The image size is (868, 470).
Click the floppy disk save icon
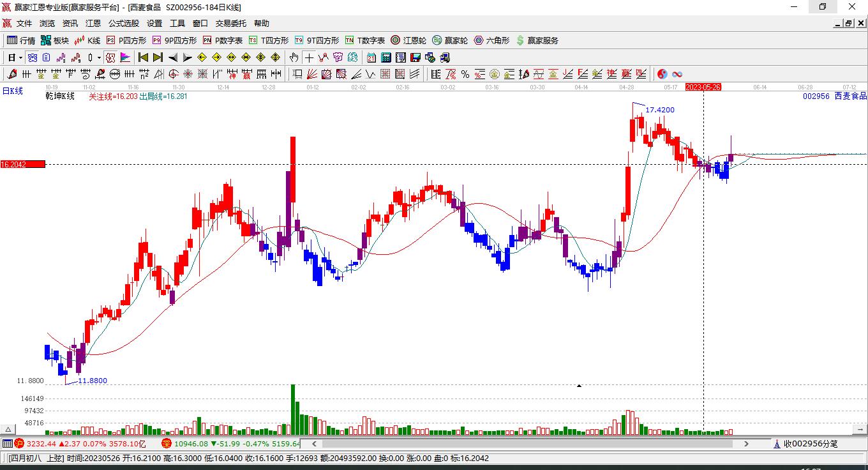(x=415, y=57)
